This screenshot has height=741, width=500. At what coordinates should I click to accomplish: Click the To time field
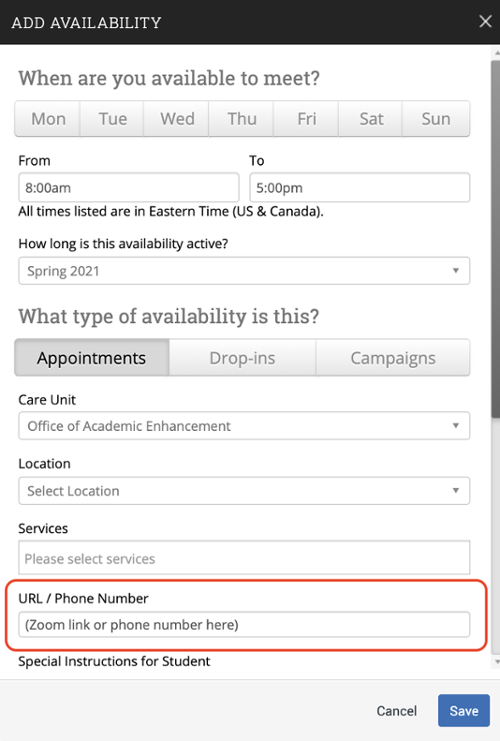(x=360, y=188)
